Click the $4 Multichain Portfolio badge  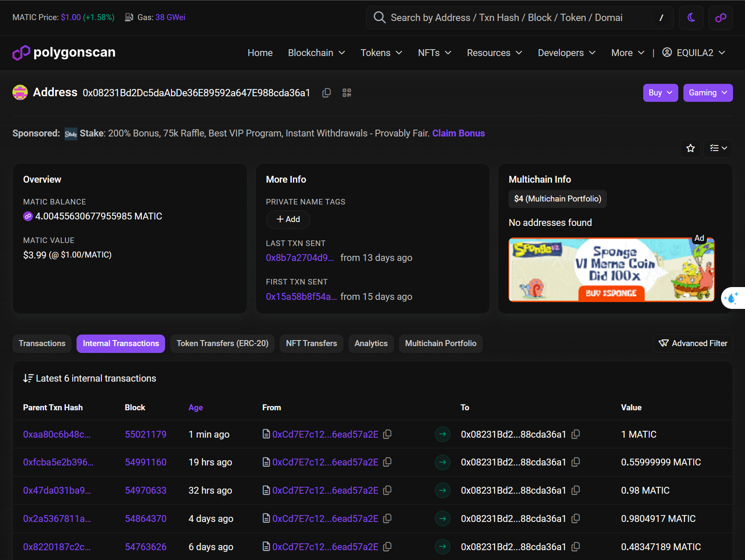557,199
